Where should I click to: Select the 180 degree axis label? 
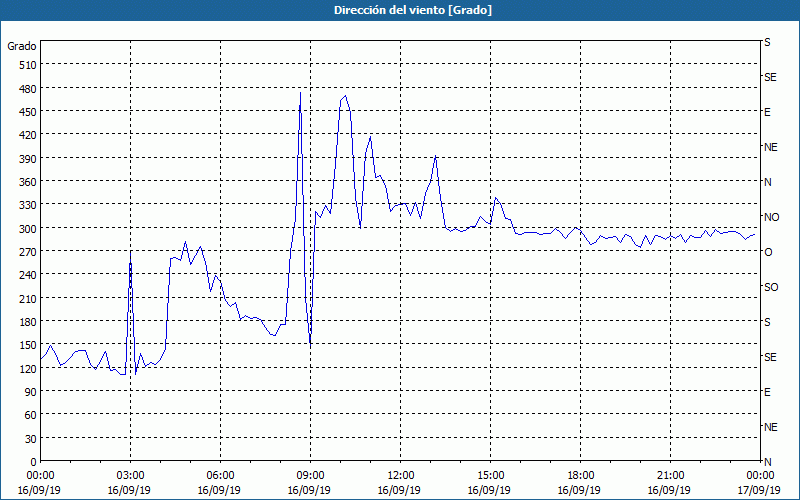click(28, 322)
